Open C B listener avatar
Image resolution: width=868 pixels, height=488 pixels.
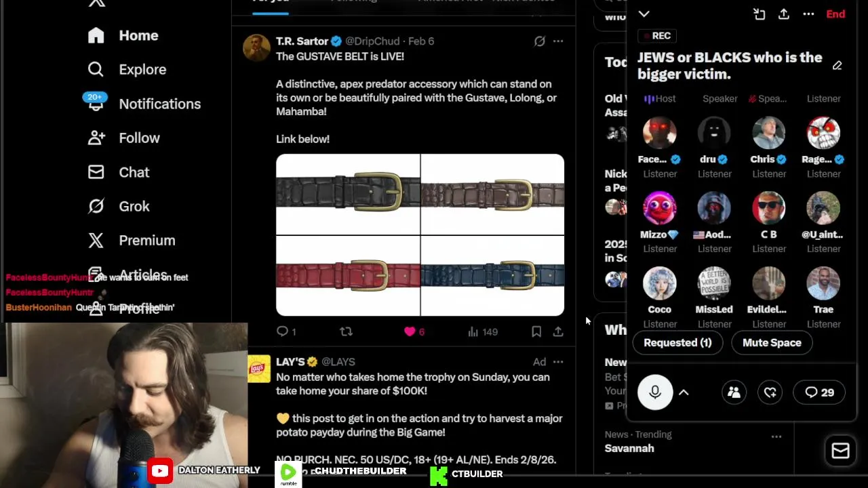(769, 208)
